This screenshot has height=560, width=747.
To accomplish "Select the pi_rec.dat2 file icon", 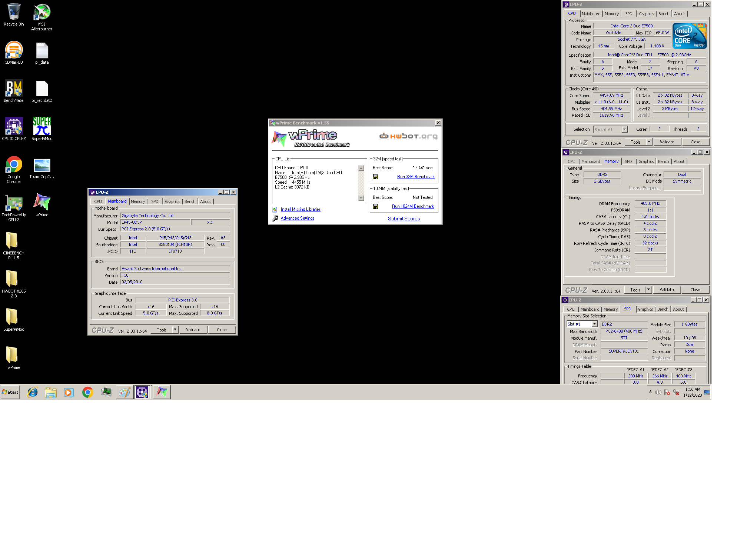I will (42, 91).
